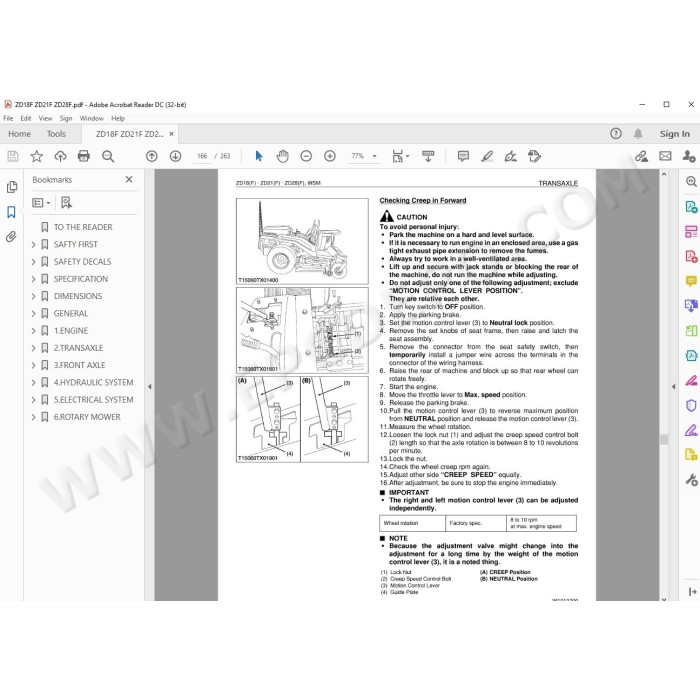Screen dimensions: 700x700
Task: Open the 6.ROTARY MOWER bookmark
Action: click(87, 417)
